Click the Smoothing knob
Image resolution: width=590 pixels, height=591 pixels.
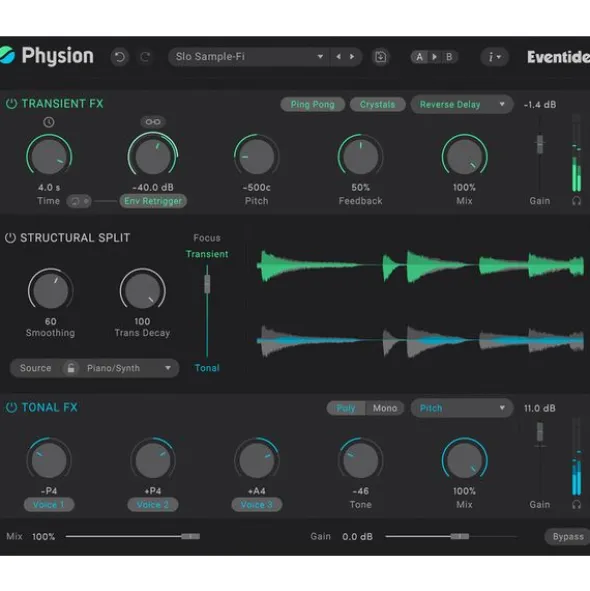(51, 291)
